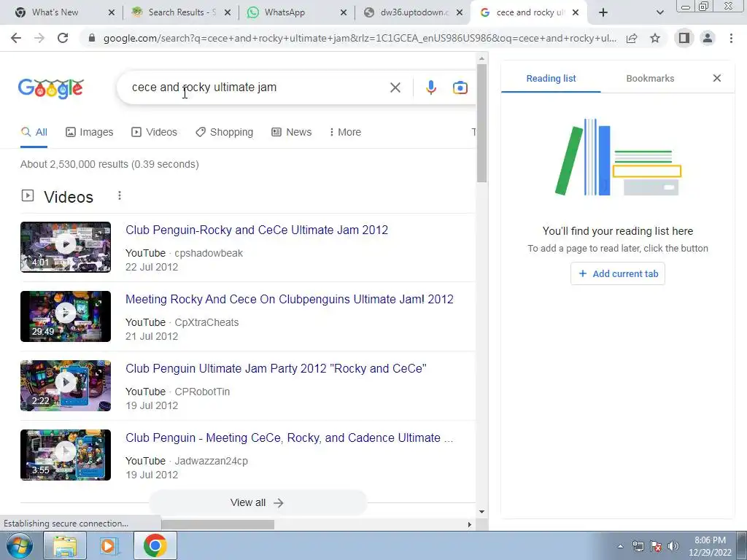The width and height of the screenshot is (747, 560).
Task: Open Meeting CeCe, Rocky, and Cadence link
Action: (289, 438)
